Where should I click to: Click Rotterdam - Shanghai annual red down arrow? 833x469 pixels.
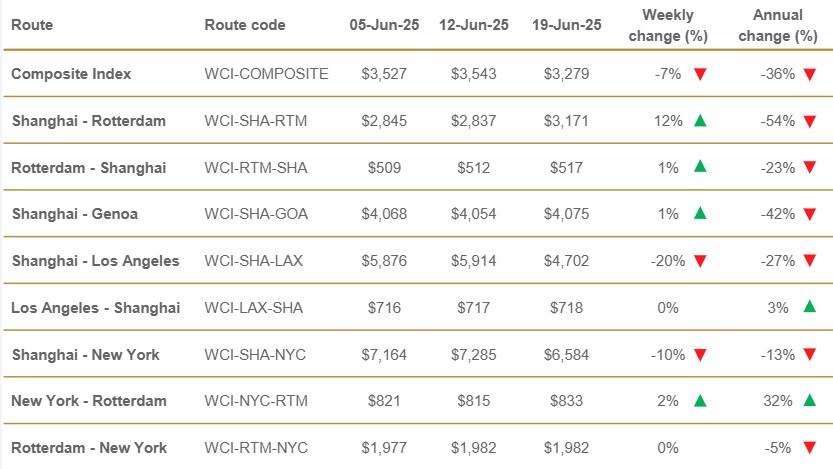[809, 167]
